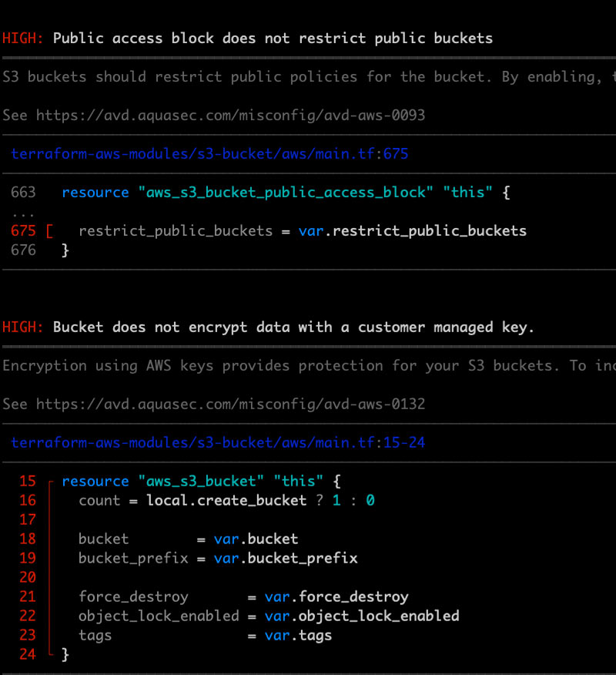Click bucket_prefix attribute name on line 19
Screen dimensions: 616x675
133,559
